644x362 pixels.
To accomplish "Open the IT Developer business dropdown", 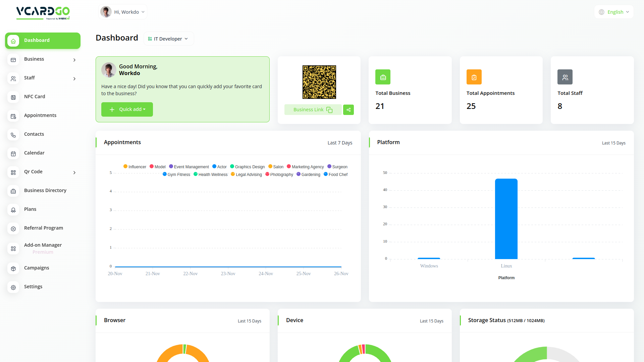I will [168, 39].
